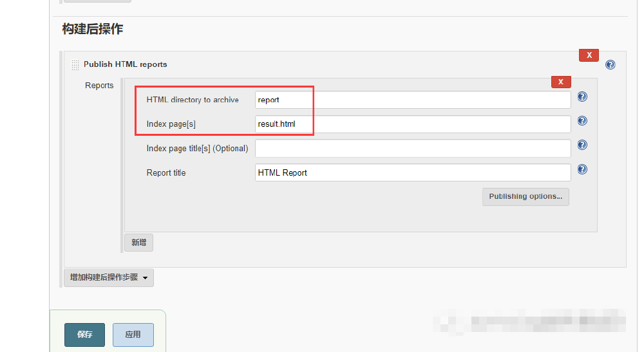Screen dimensions: 644x352
Task: Add a new report with 新增 button
Action: click(139, 243)
